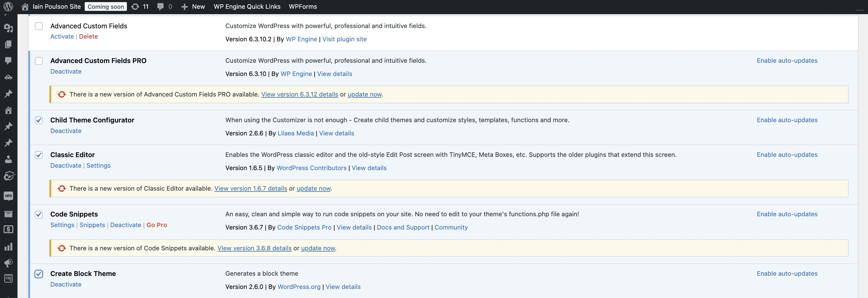Viewport: 868px width, 298px height.
Task: View version 1.6.7 details link
Action: 251,189
